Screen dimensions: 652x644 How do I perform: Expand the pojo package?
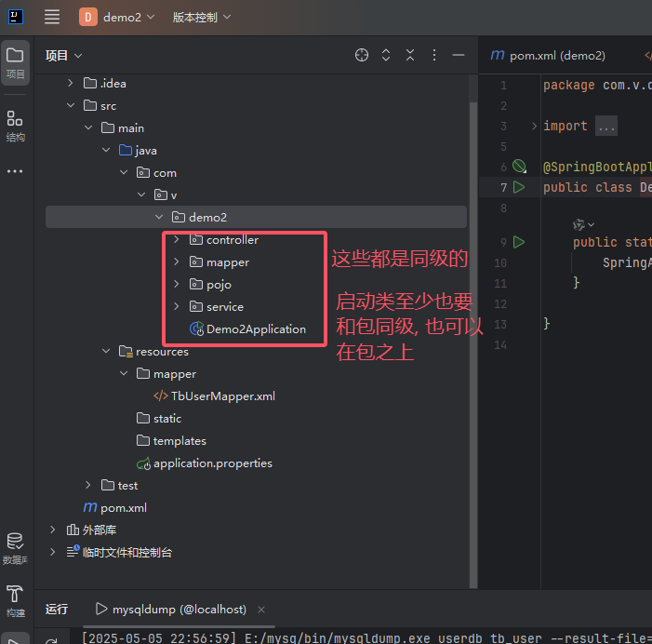(x=177, y=284)
